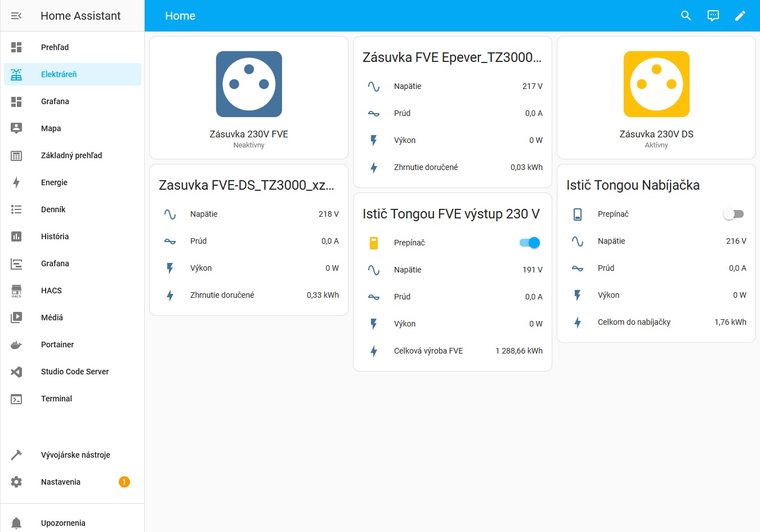Collapse sidebar using the hamburger menu icon

pos(16,16)
